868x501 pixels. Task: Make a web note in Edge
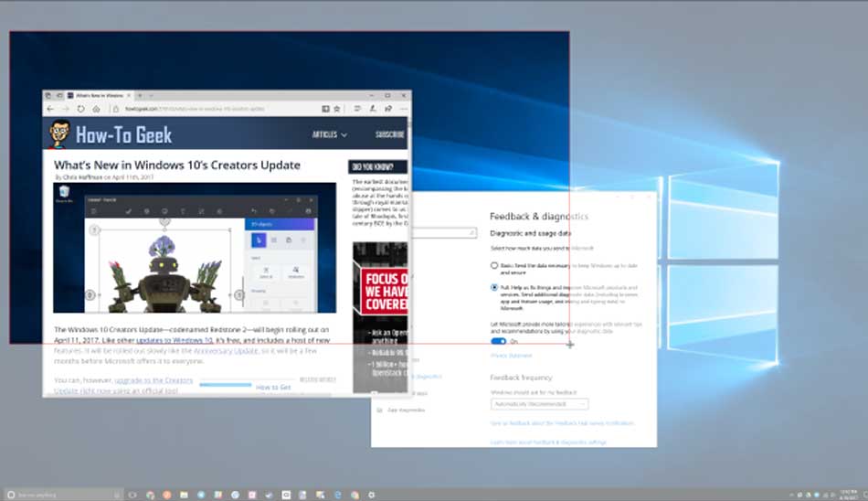coord(373,109)
